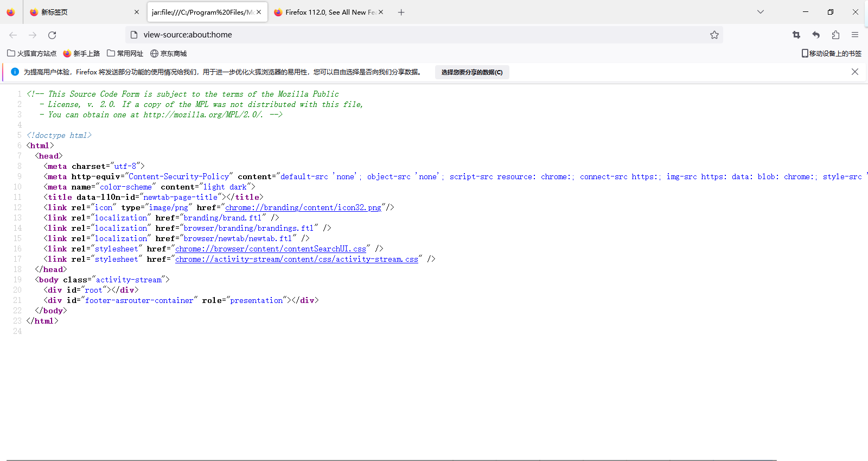Viewport: 868px width, 461px height.
Task: Open a new tab with plus button
Action: pyautogui.click(x=401, y=12)
